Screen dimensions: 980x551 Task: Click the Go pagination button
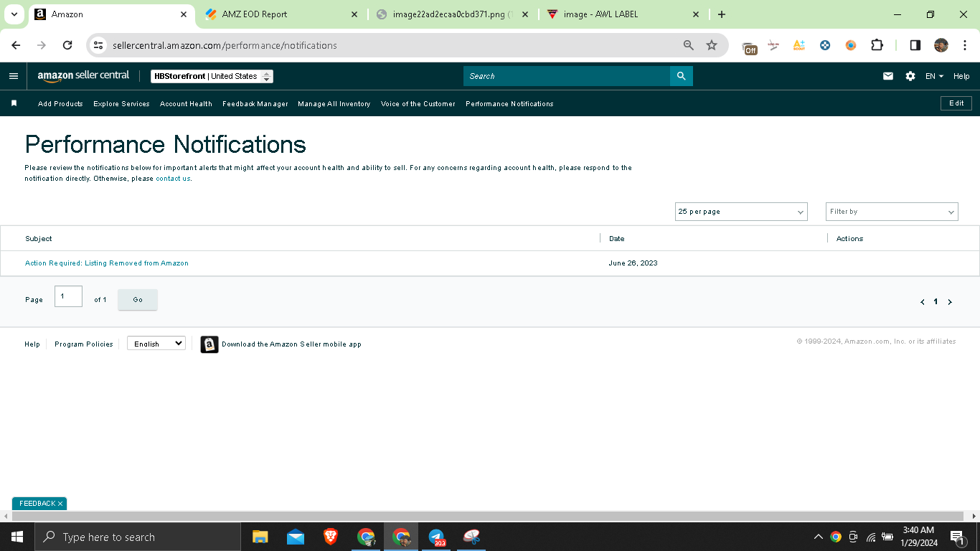point(138,300)
